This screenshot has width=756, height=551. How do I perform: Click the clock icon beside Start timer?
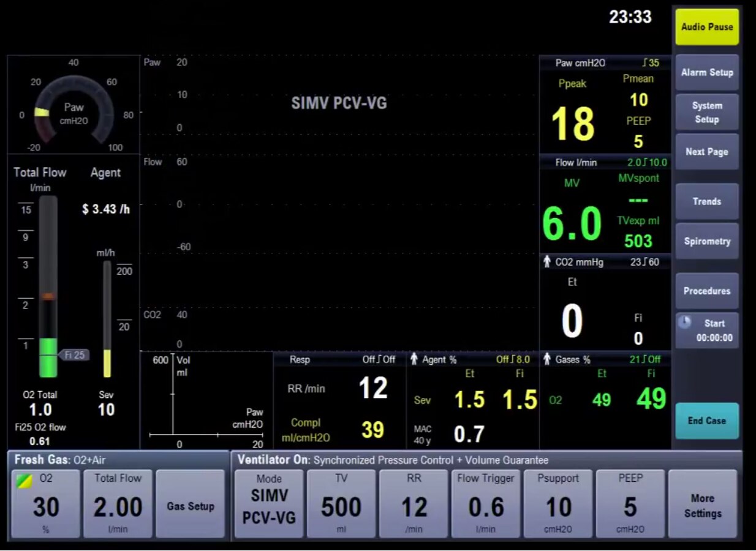[685, 323]
